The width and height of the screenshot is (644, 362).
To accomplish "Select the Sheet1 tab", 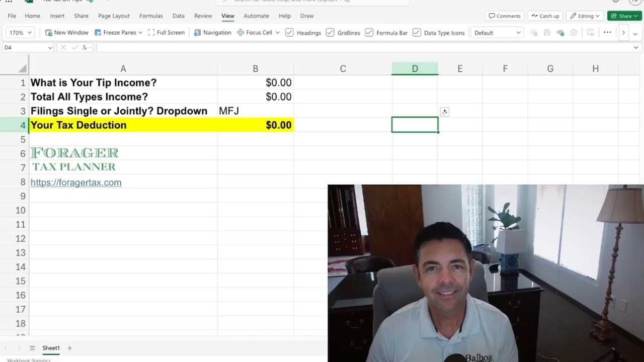I will click(x=51, y=348).
